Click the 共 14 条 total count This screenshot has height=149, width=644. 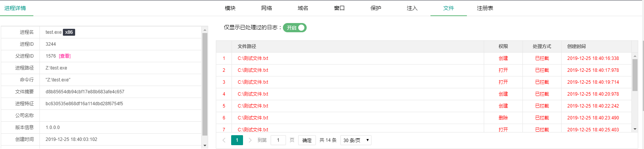328,140
